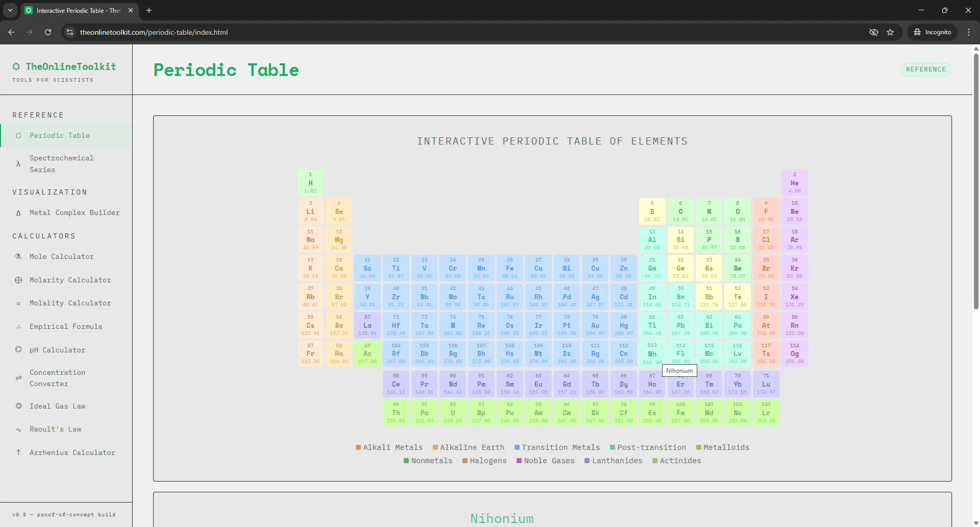Screen dimensions: 980x527
Task: Open the Chrome three-dot menu
Action: click(969, 32)
